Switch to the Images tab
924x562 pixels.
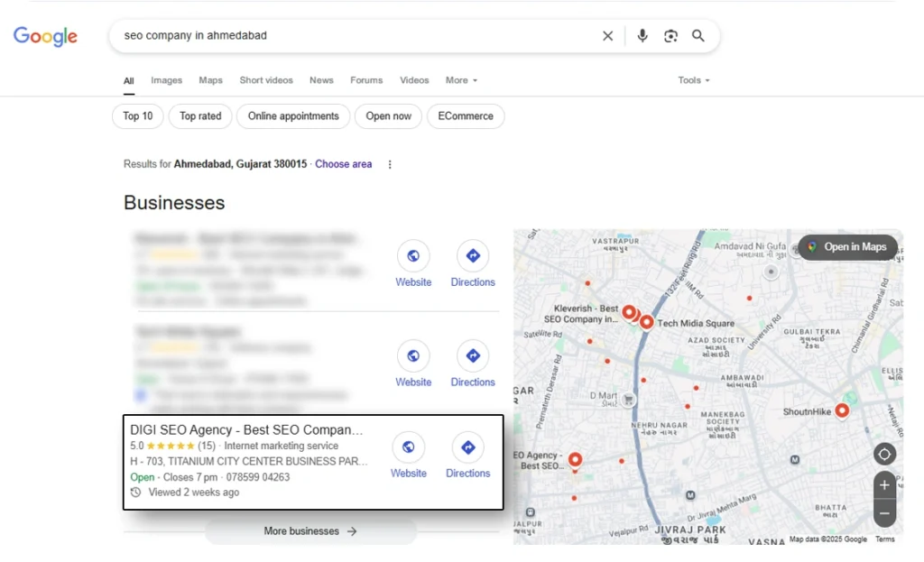coord(166,80)
